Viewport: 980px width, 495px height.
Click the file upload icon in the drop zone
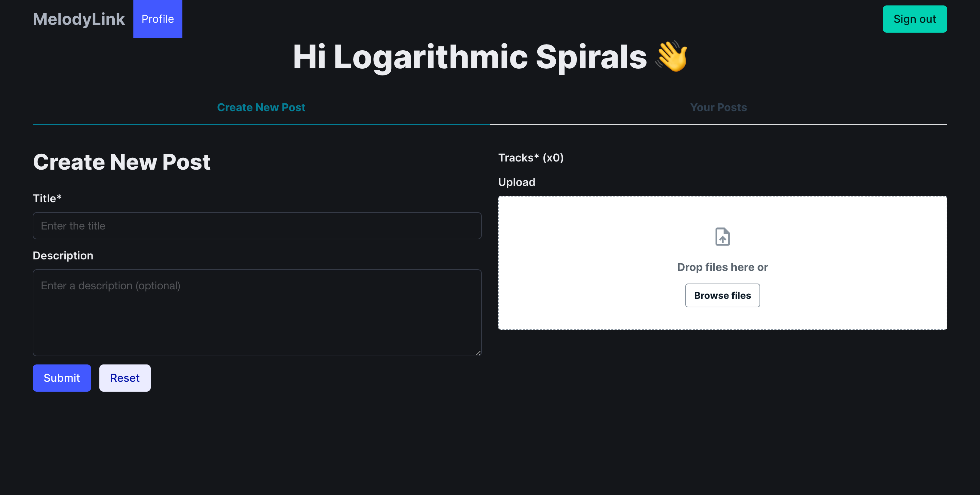point(722,237)
